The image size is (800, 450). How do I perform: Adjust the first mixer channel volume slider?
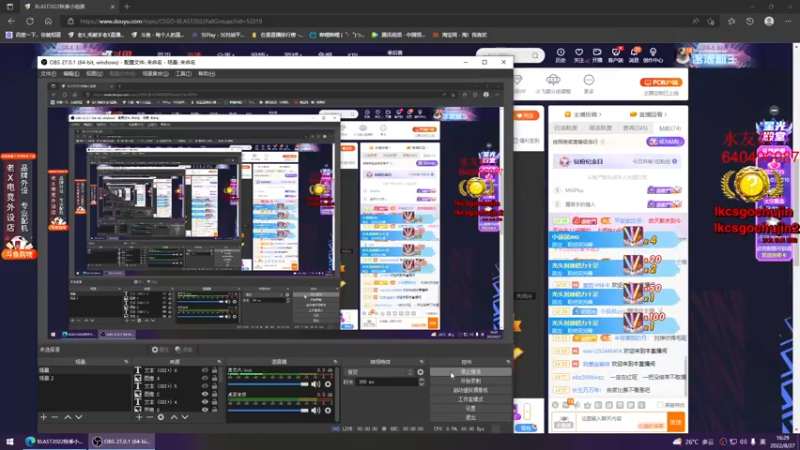[x=268, y=384]
